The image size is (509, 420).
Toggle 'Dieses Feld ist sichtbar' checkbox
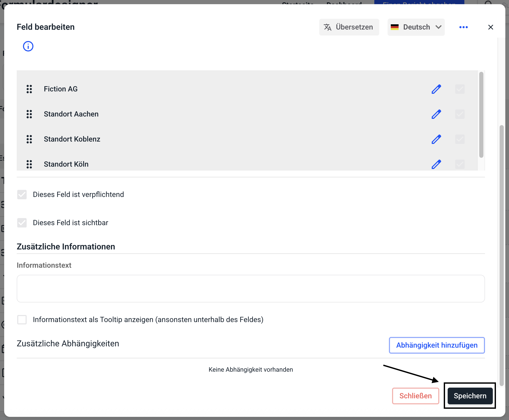point(22,223)
